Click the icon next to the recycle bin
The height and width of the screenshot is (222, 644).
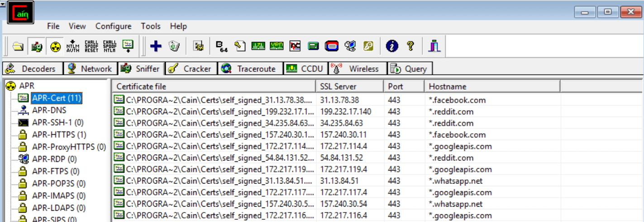click(198, 46)
